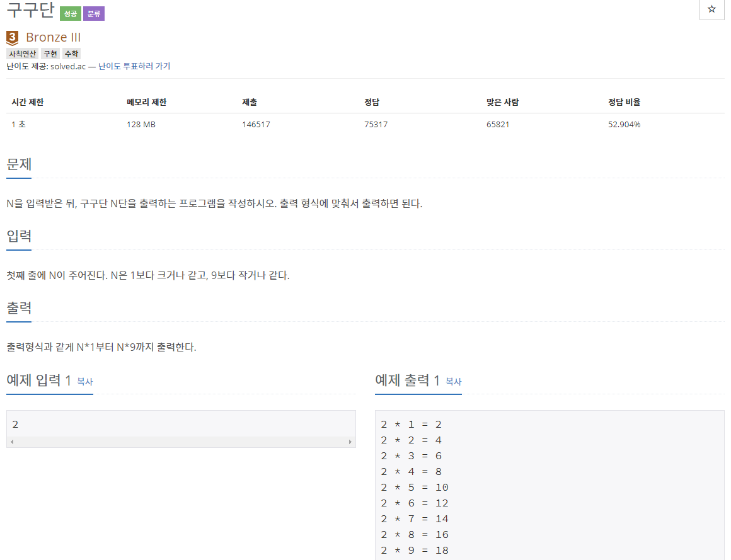Follow the 난이도 투표하러 가기 link
731x560 pixels.
[134, 66]
